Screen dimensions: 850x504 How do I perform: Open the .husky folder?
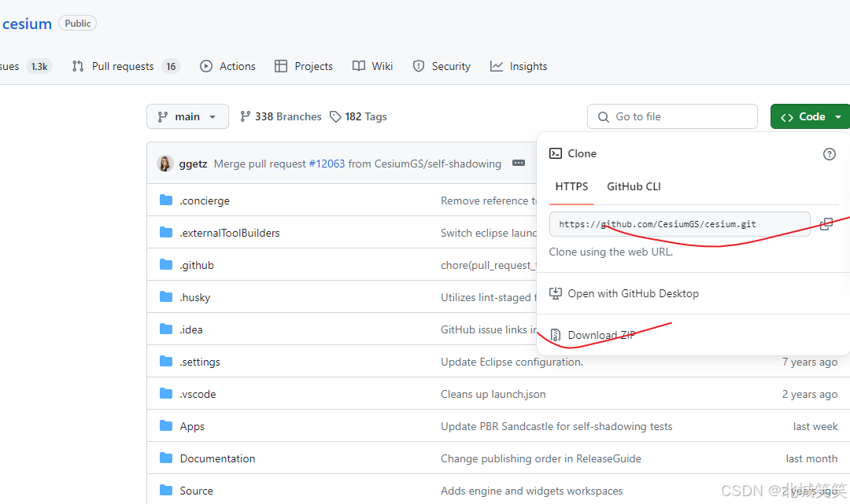[195, 297]
